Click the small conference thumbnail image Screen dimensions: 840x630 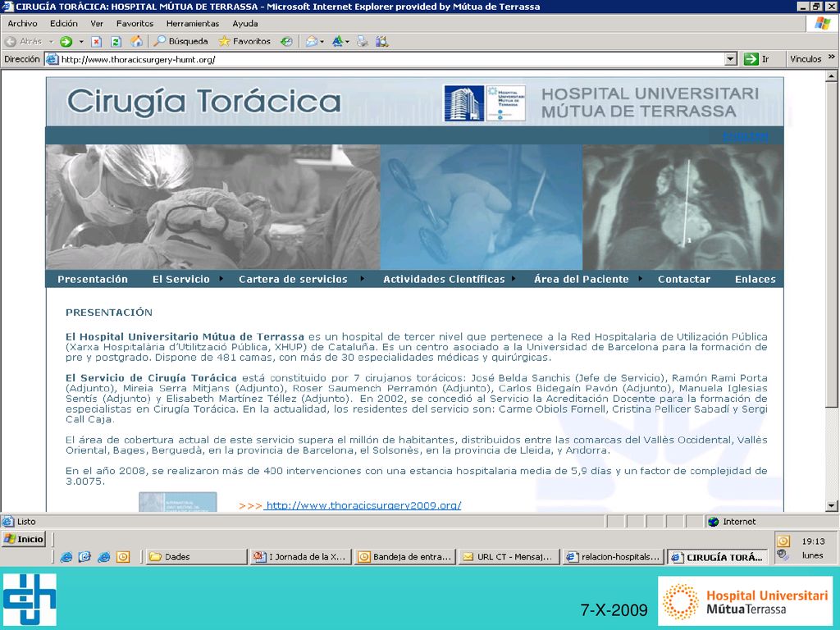tap(178, 502)
